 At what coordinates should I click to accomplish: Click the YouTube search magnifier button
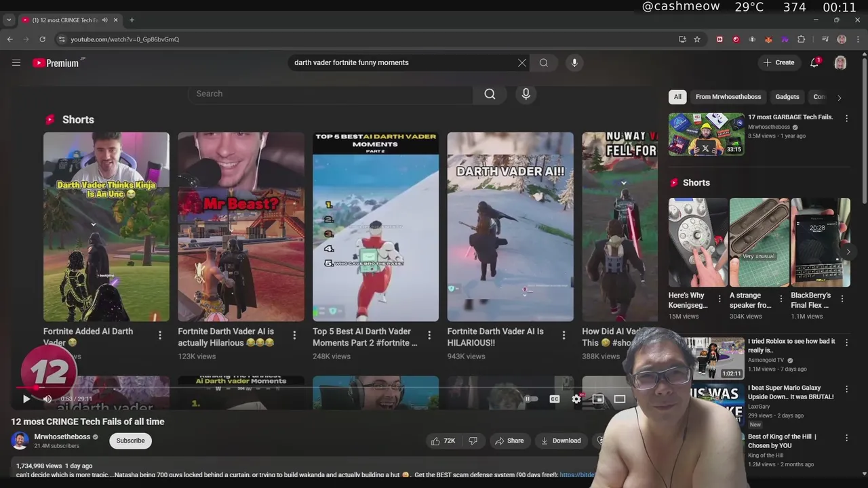click(x=544, y=62)
